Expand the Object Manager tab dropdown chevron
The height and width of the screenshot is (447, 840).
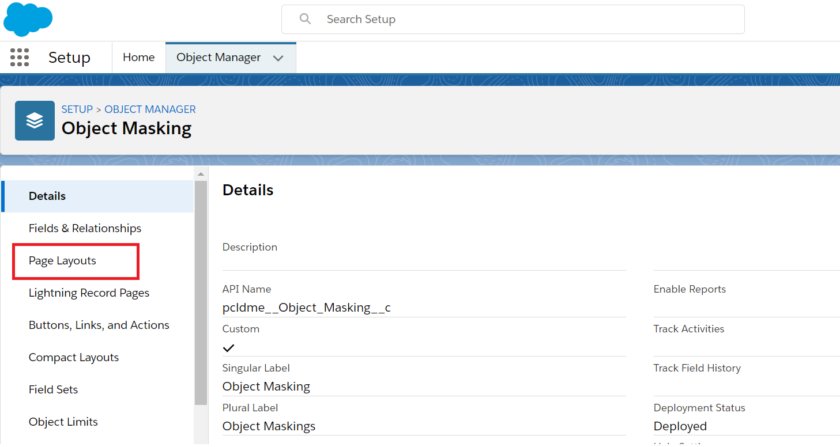pyautogui.click(x=278, y=58)
